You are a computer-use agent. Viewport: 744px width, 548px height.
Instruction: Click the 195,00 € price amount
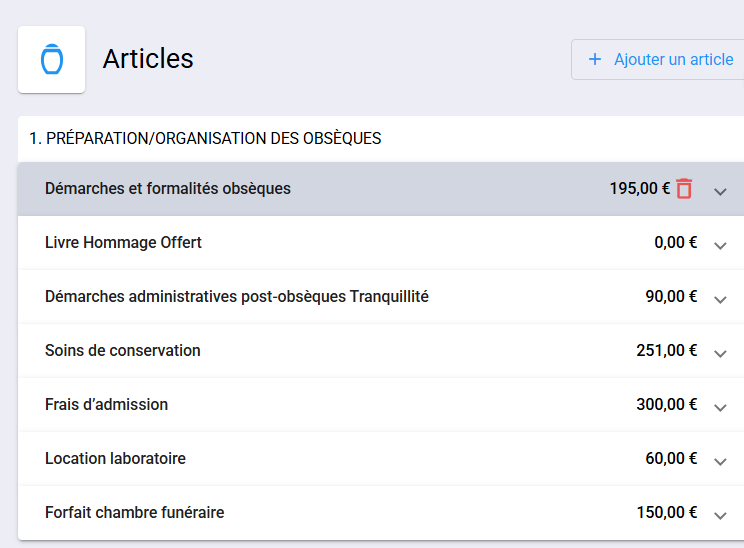click(639, 188)
